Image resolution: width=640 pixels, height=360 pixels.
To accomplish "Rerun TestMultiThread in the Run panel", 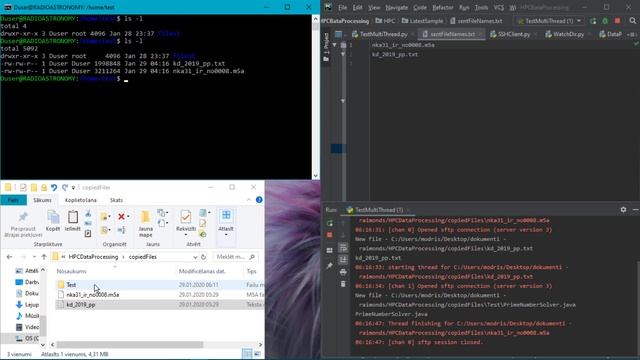I will [x=330, y=223].
